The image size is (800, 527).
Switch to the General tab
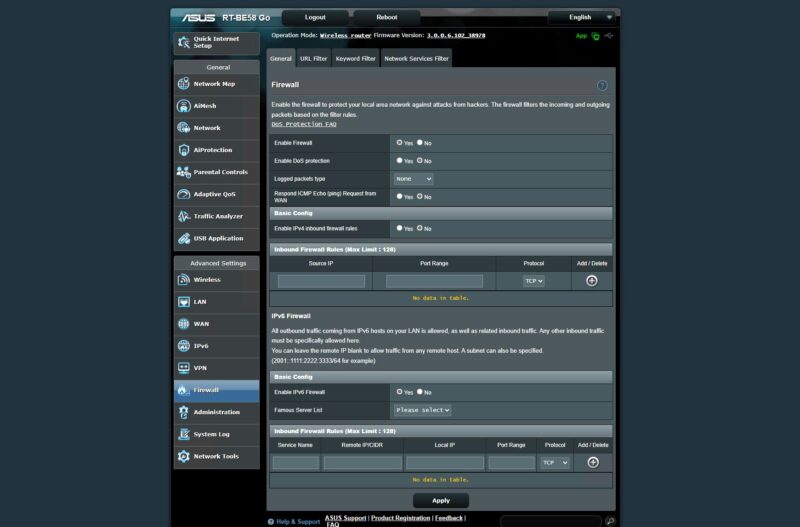281,59
